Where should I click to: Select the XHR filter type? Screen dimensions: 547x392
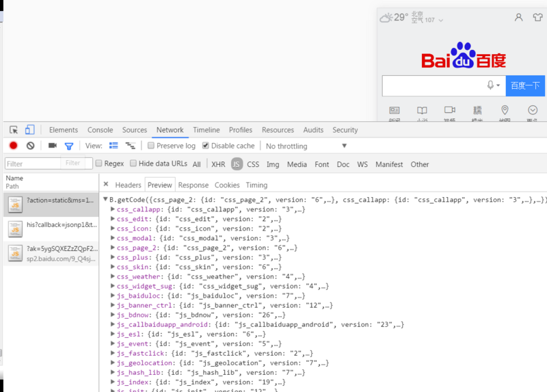[x=218, y=164]
